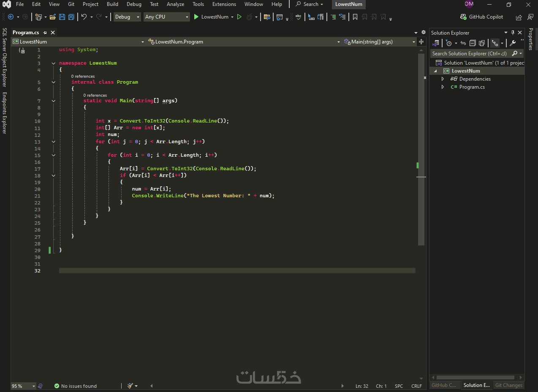Click the Search box in the title bar
Image resolution: width=538 pixels, height=392 pixels.
tap(309, 4)
